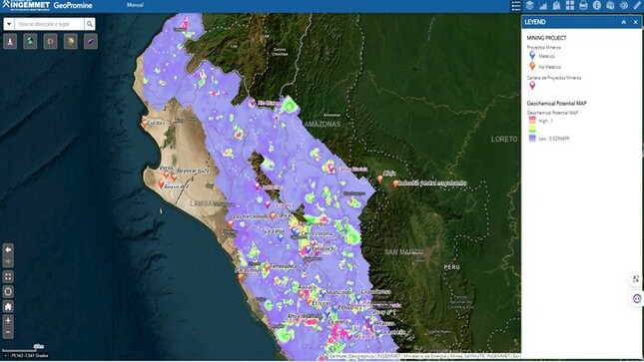The width and height of the screenshot is (644, 362).
Task: Click the Tembladera marker label
Action: click(x=284, y=266)
